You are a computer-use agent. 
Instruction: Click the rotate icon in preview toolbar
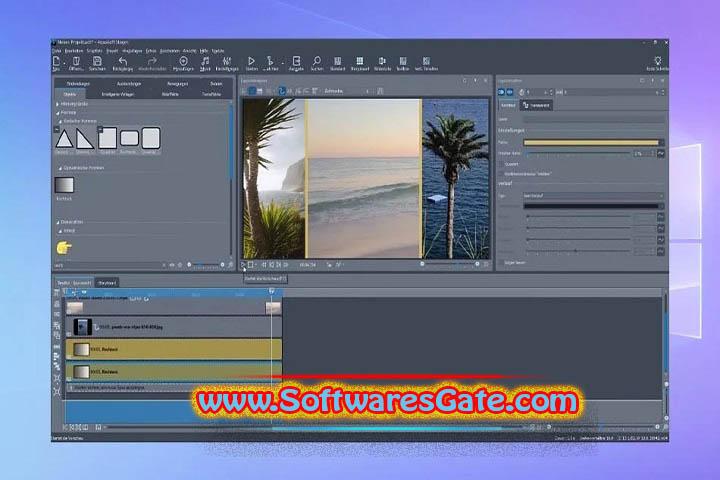[x=282, y=91]
